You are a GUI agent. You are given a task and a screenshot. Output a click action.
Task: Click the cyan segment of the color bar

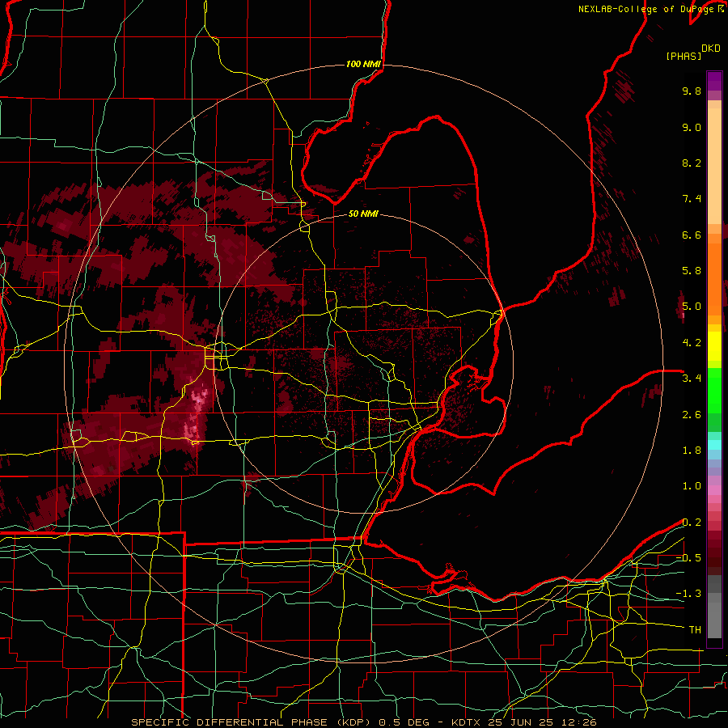click(714, 444)
